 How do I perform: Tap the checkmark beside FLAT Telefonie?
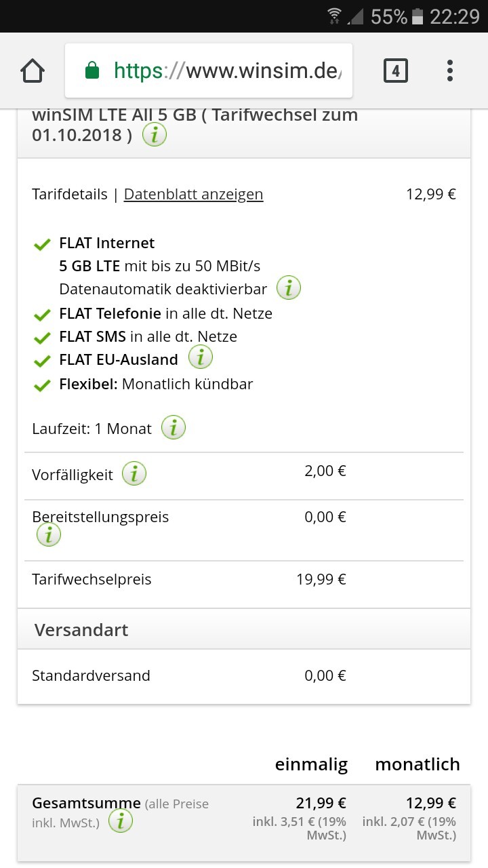pyautogui.click(x=42, y=315)
